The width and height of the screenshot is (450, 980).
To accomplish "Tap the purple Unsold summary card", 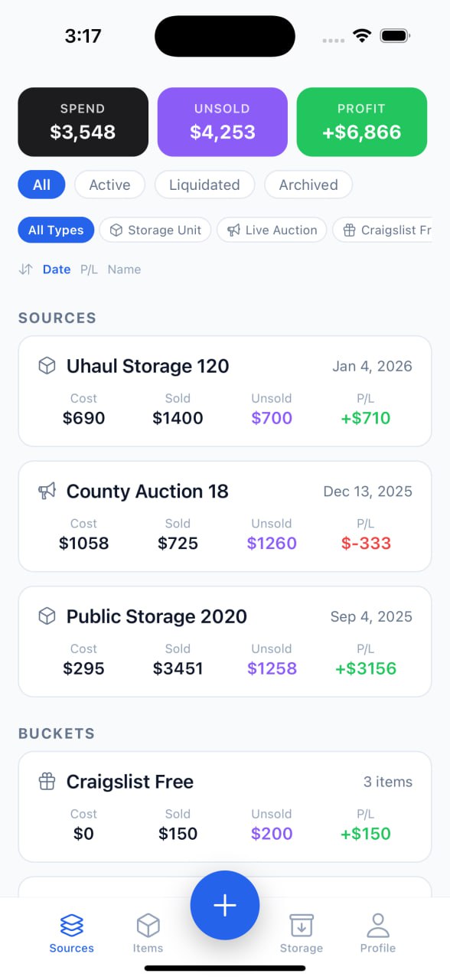I will 222,122.
